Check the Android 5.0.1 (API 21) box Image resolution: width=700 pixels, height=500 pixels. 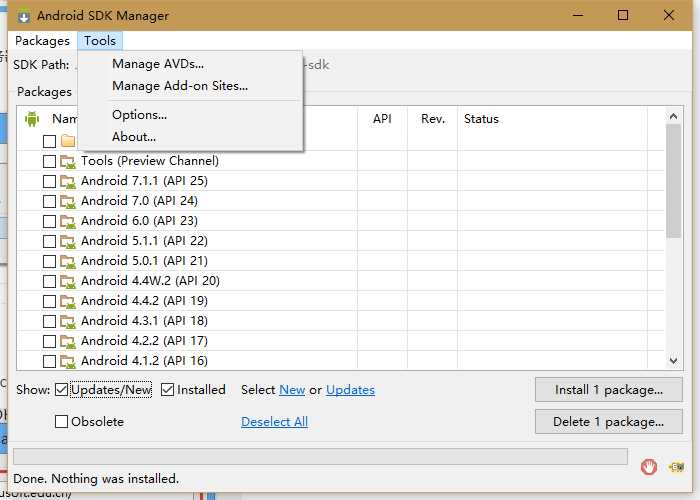(49, 262)
